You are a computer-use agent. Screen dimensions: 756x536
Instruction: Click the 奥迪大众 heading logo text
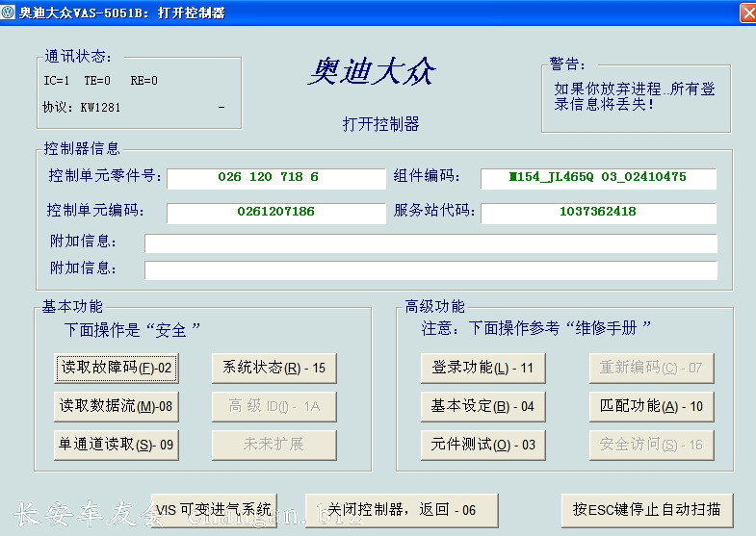(372, 72)
